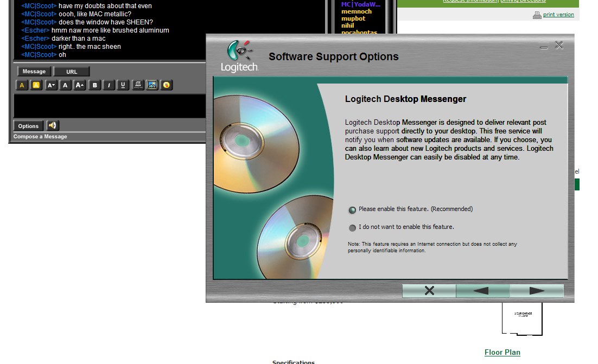Viewport: 598px width, 364px height.
Task: Switch to the URL tab in chat
Action: click(72, 72)
